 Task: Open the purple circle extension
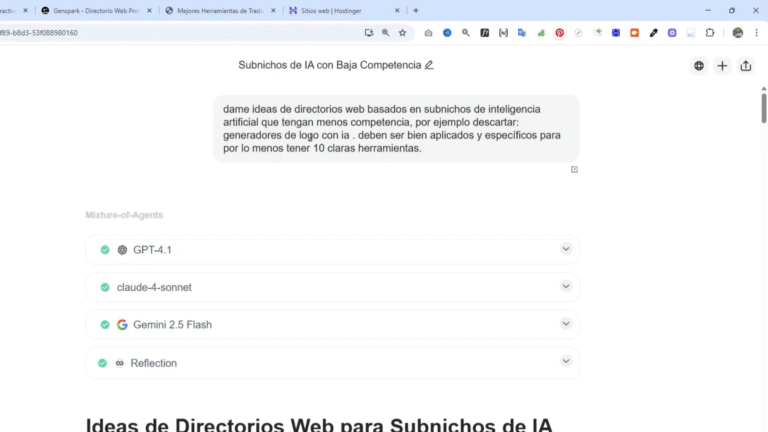click(672, 33)
